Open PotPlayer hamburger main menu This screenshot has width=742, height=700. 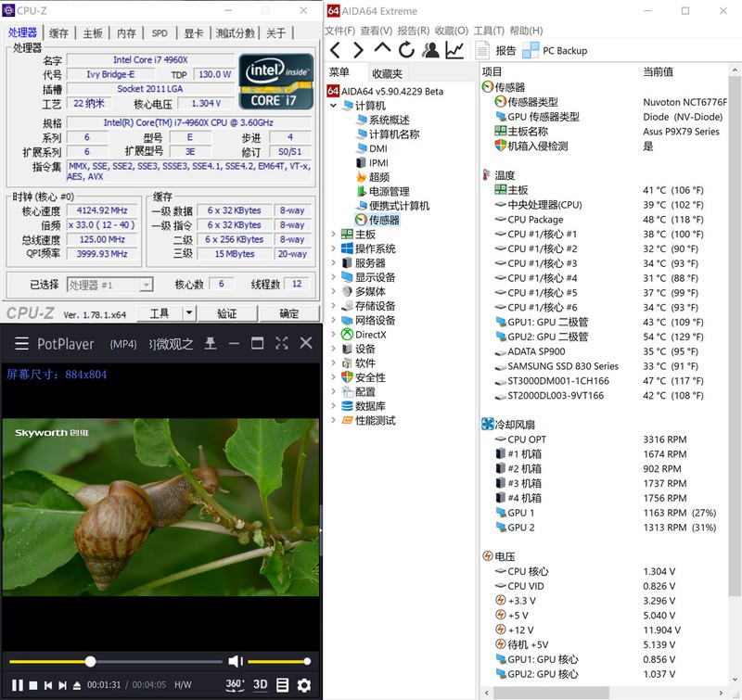[x=20, y=344]
